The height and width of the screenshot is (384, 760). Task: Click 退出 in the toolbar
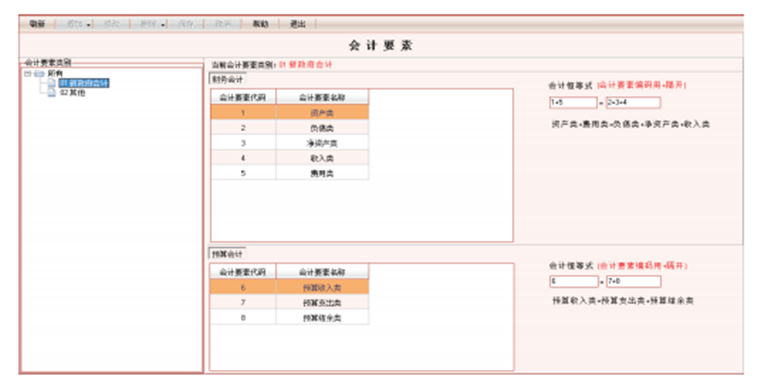[x=298, y=24]
